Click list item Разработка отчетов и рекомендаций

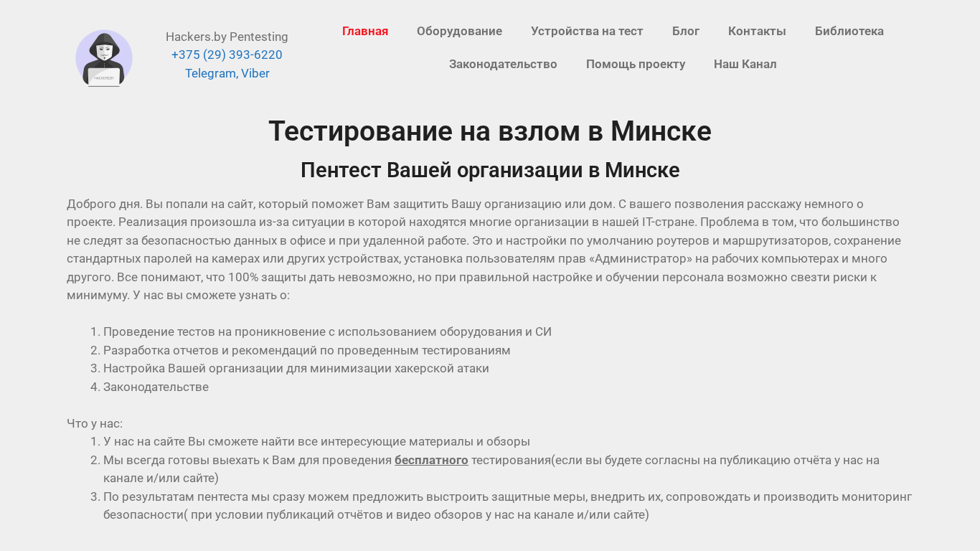coord(307,351)
